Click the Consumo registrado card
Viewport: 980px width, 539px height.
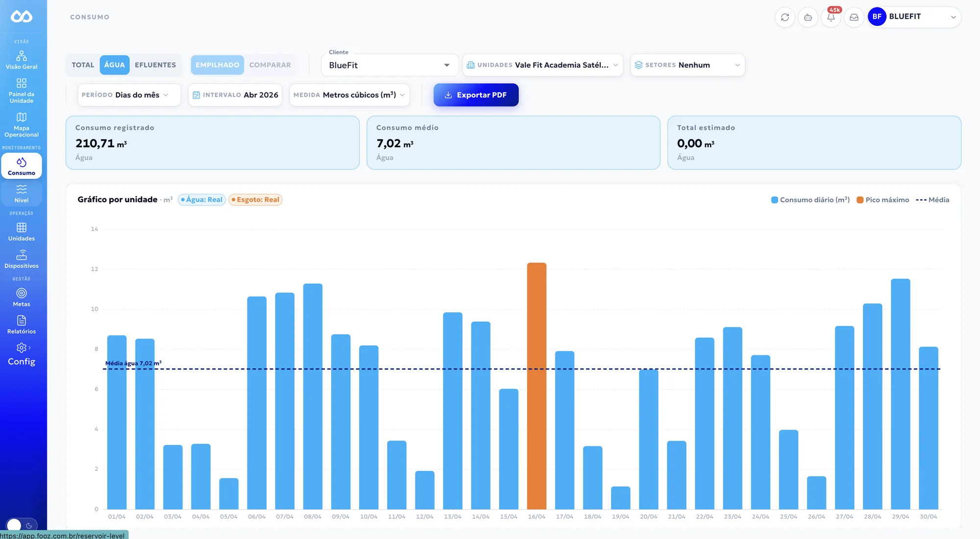[x=213, y=143]
